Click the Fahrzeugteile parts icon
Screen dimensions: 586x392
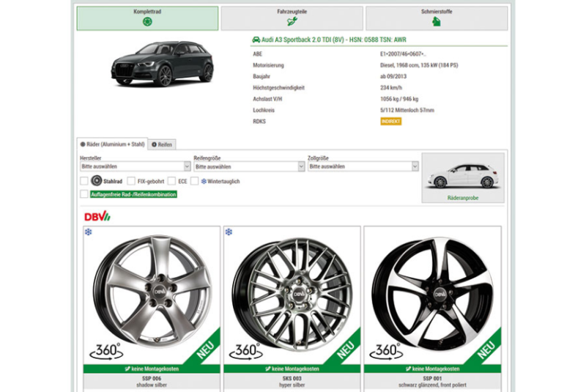click(292, 22)
